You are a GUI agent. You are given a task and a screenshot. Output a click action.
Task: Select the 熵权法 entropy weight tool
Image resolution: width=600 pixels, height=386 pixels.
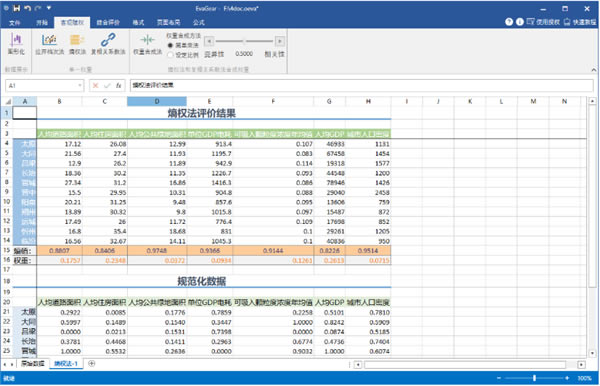coord(77,44)
